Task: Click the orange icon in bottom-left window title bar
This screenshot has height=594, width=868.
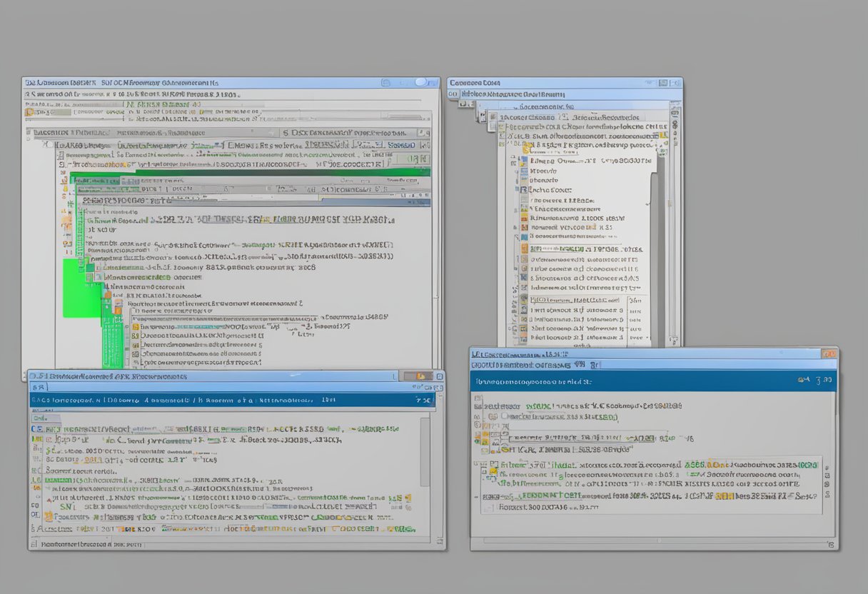Action: tap(420, 376)
